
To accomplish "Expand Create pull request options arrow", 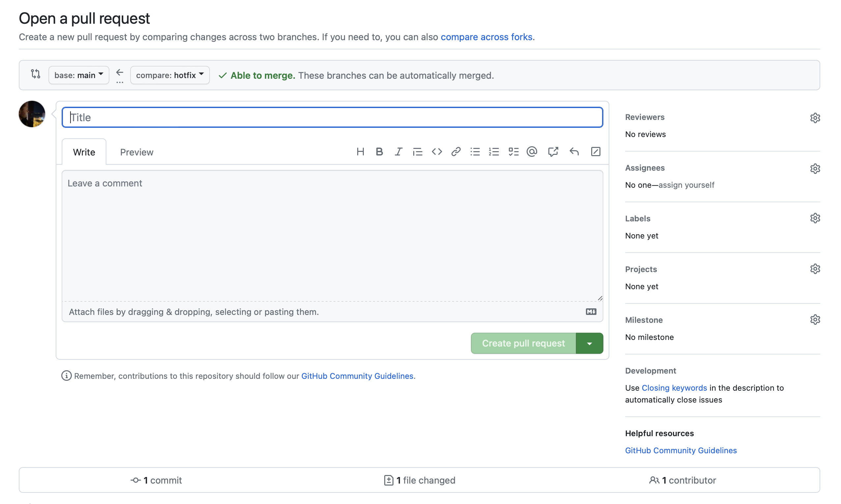I will coord(589,343).
